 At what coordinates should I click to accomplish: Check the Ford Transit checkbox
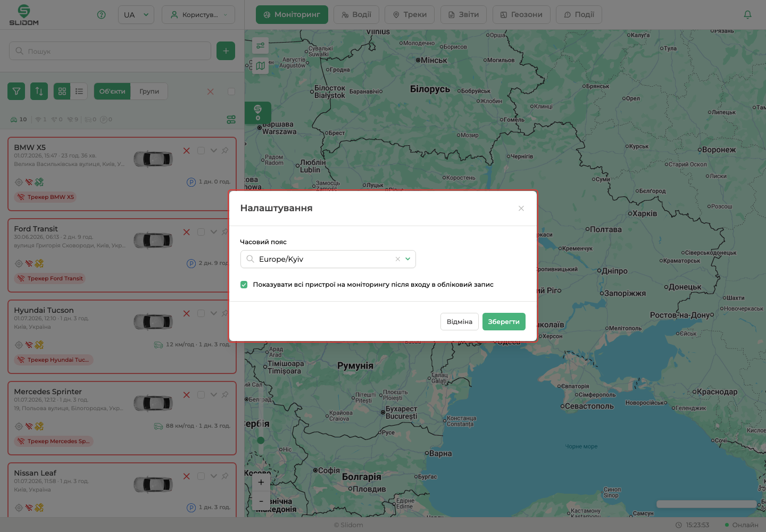point(201,232)
